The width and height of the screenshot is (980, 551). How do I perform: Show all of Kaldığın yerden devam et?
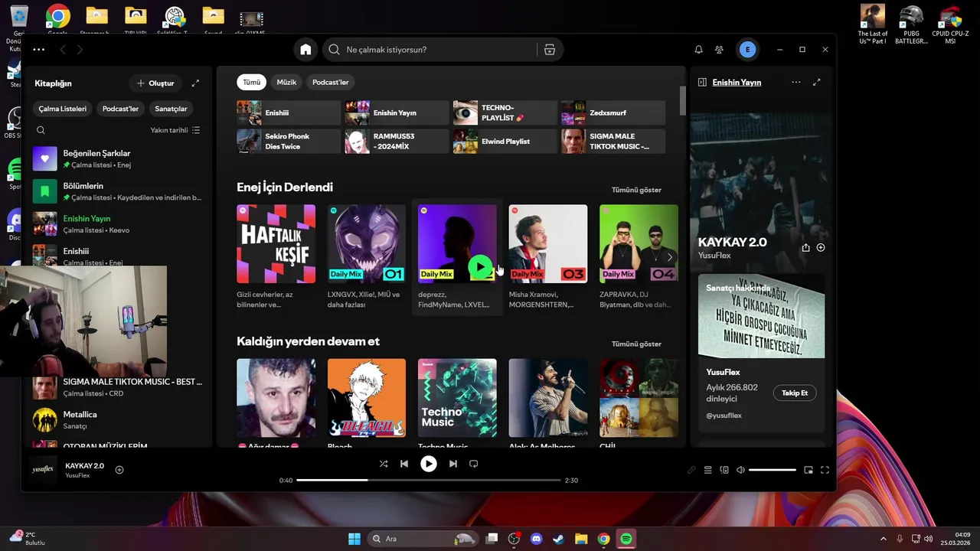tap(636, 344)
